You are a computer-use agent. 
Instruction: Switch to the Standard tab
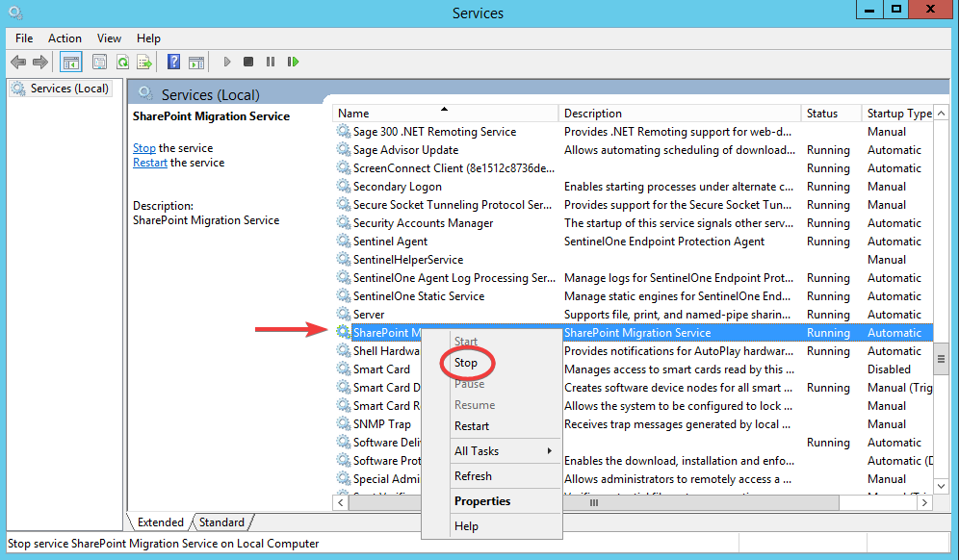click(221, 522)
